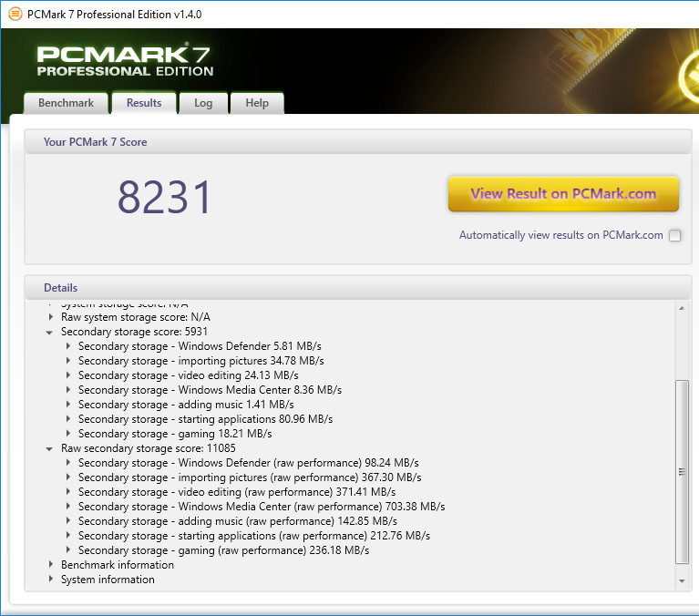Image resolution: width=699 pixels, height=616 pixels.
Task: Click the details scrollbar down arrow
Action: [682, 581]
